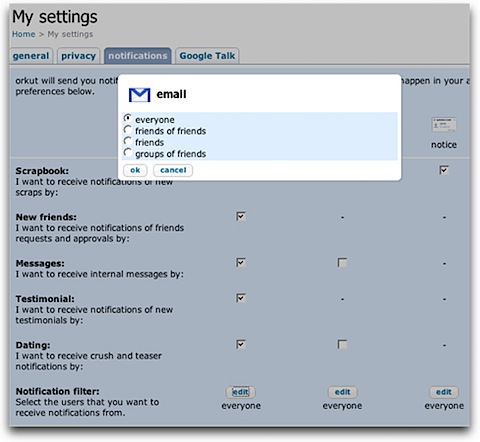Choose the 'groups of friends' radio option
This screenshot has height=442, width=480.
[127, 152]
